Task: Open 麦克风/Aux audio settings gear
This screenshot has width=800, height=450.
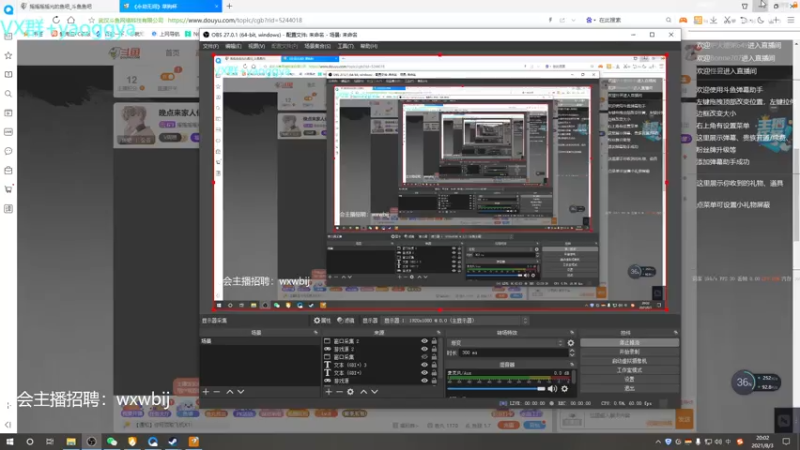Action: [564, 389]
